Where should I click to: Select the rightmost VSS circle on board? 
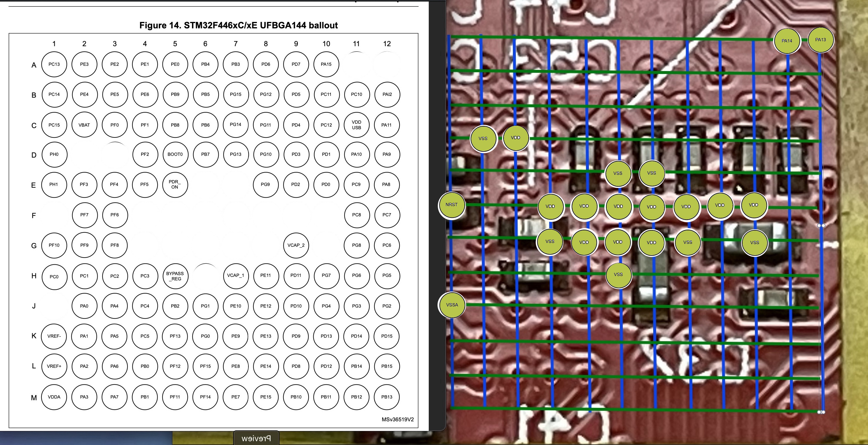(754, 243)
